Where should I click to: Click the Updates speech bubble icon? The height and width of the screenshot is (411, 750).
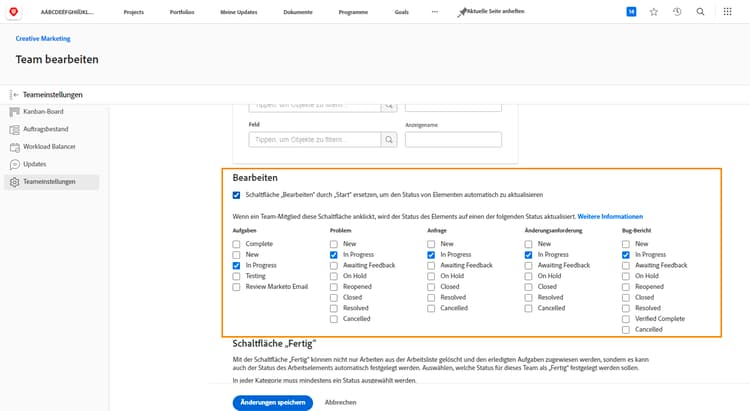[x=14, y=165]
